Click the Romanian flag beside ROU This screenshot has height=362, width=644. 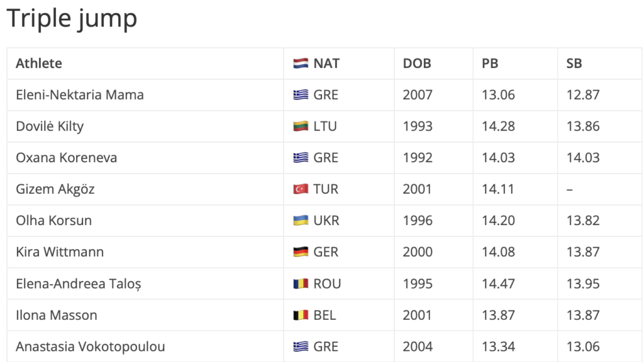(301, 283)
